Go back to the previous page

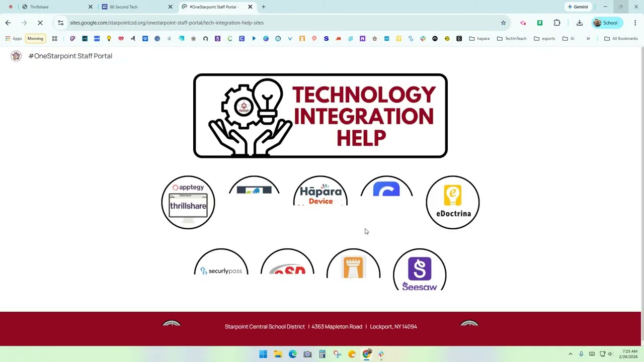(8, 23)
